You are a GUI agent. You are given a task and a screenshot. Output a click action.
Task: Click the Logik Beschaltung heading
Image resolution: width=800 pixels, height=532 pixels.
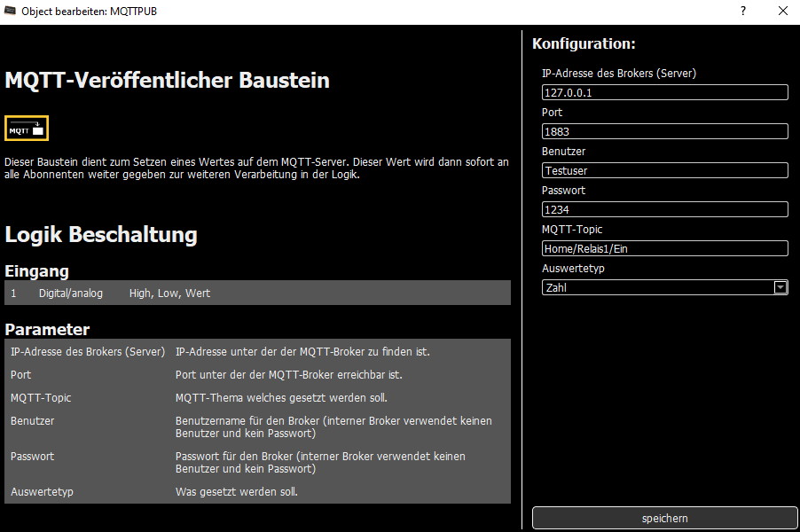101,235
